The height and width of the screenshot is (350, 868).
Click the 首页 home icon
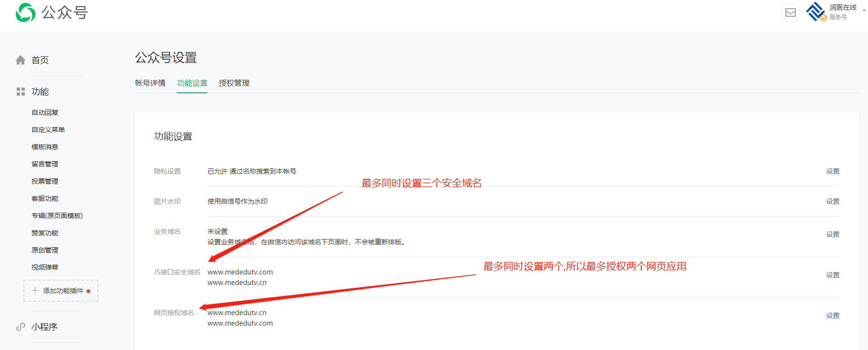[x=21, y=60]
